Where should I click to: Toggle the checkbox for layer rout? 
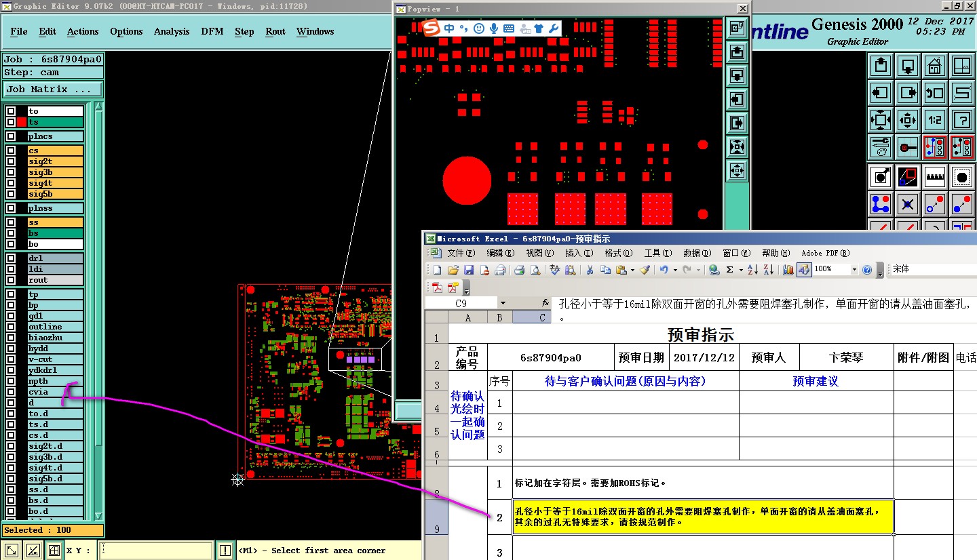click(11, 280)
